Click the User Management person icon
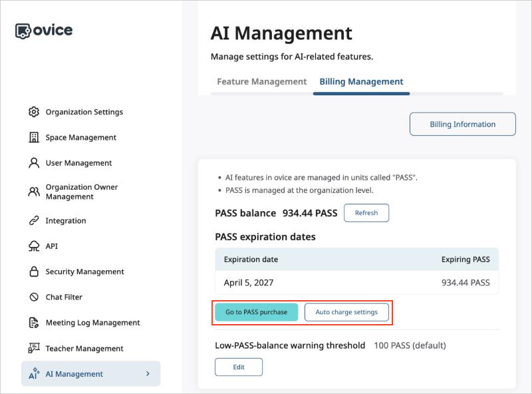The height and width of the screenshot is (394, 532). click(x=34, y=162)
